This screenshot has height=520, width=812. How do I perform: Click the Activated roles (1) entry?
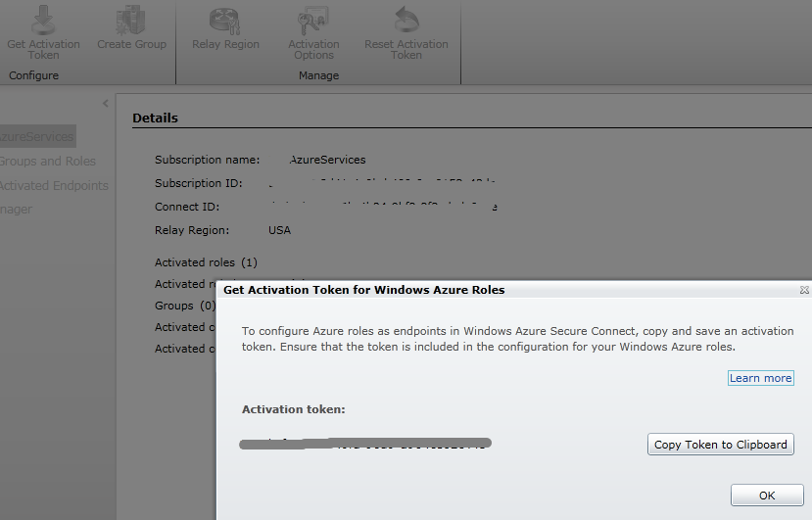tap(206, 262)
